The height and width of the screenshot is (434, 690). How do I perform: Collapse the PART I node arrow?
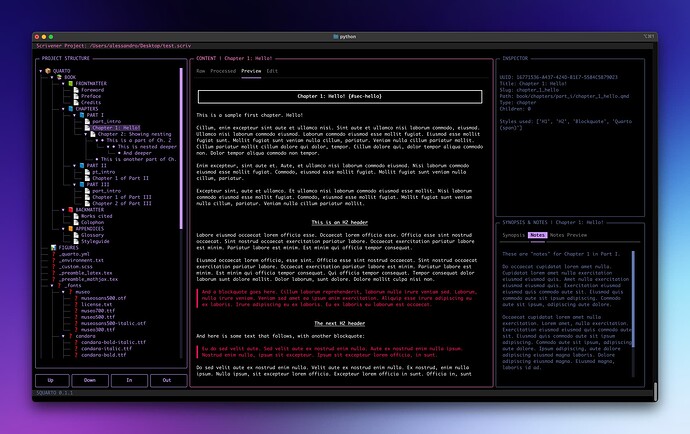point(75,115)
